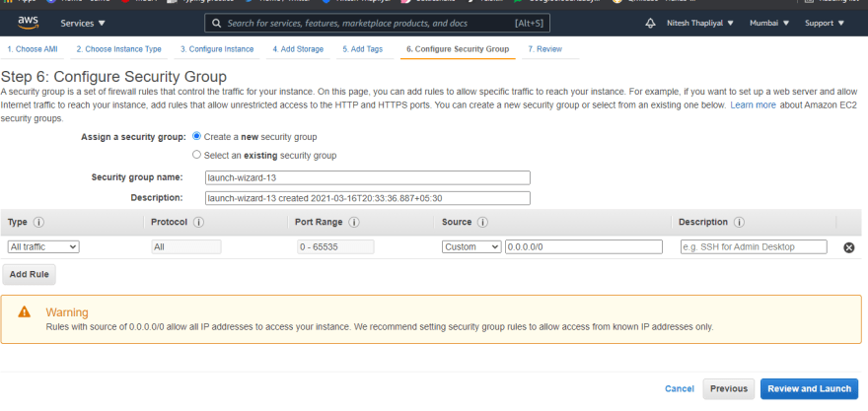Focus the rule description field

754,246
